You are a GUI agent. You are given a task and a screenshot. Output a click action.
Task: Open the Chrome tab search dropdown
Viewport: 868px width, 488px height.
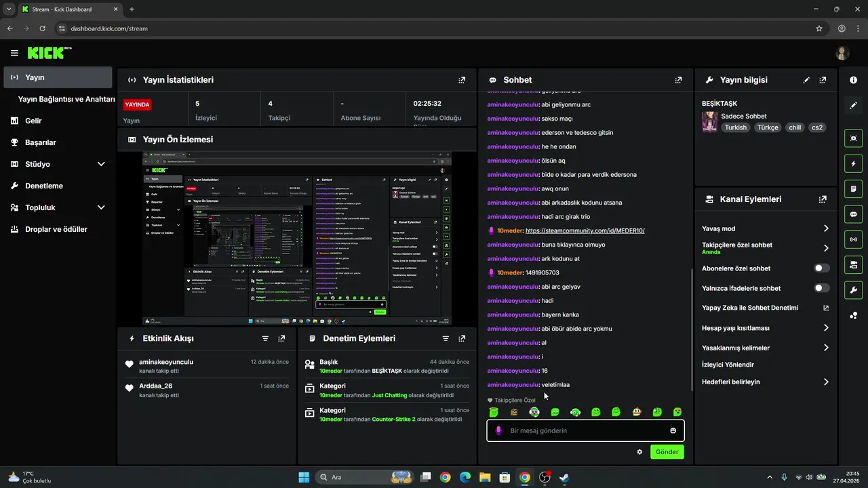pos(8,9)
